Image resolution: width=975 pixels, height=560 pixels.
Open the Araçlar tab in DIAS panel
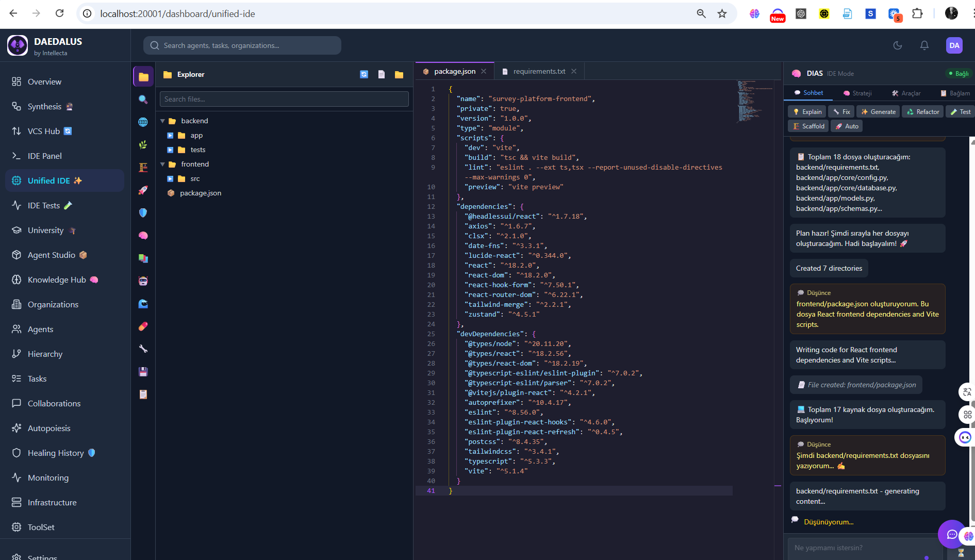[x=906, y=93]
